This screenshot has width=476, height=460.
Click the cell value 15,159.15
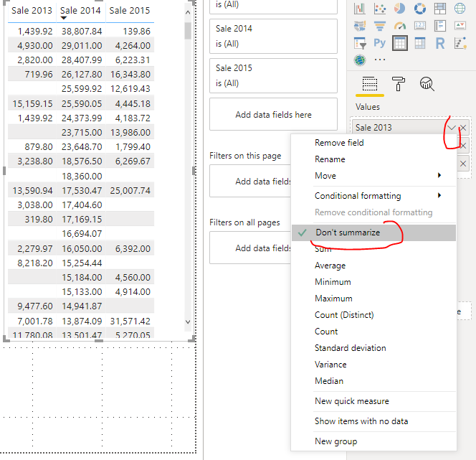pyautogui.click(x=32, y=104)
